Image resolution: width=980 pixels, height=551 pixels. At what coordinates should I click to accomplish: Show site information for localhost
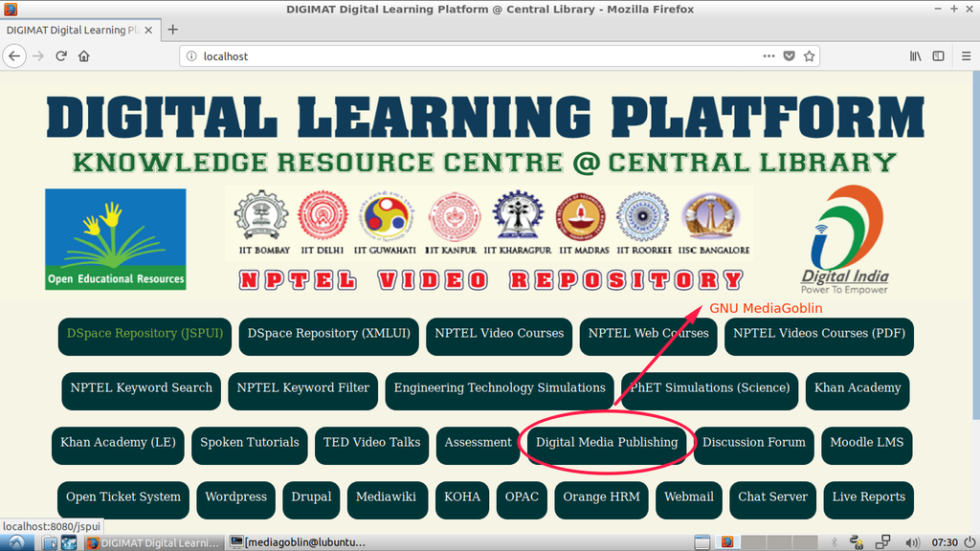click(191, 56)
